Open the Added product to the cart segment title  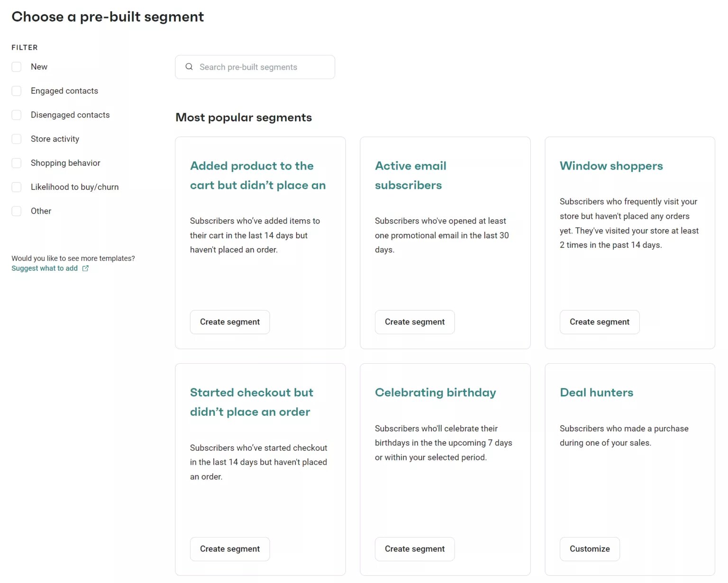(x=258, y=175)
